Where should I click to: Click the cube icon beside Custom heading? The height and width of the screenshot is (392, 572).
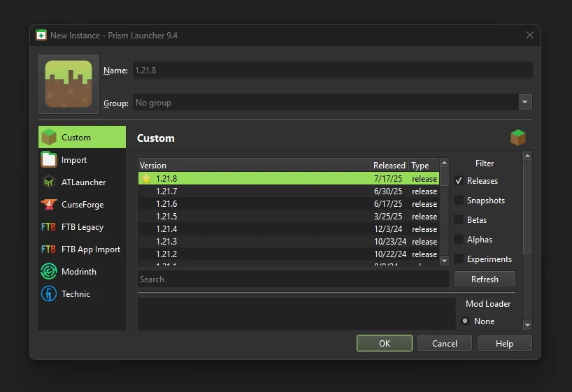click(518, 138)
